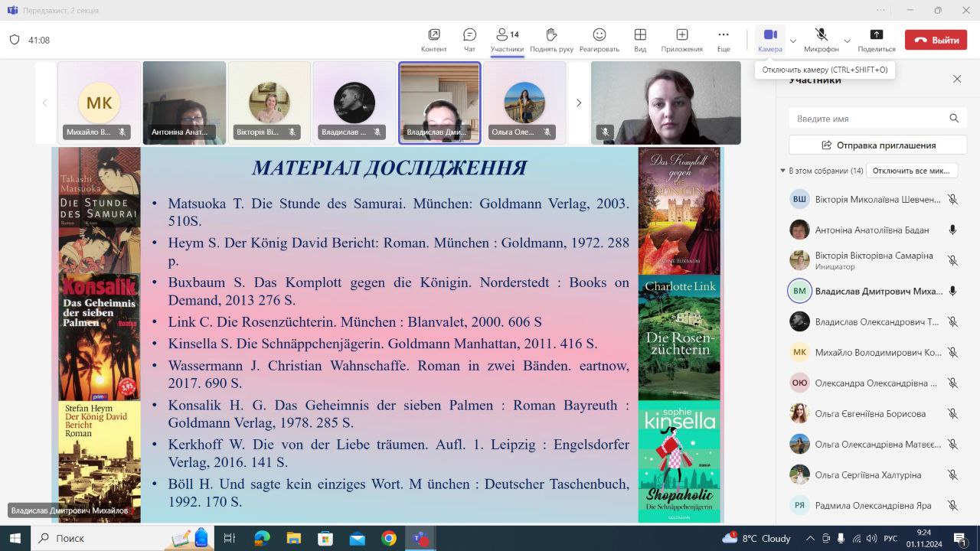Show previous participant video tiles arrow
980x551 pixels.
44,103
